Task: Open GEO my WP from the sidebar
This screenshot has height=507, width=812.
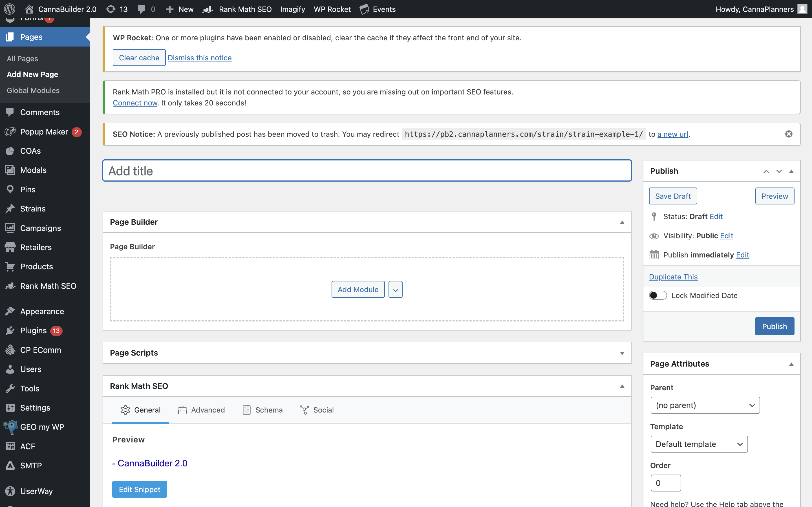Action: tap(42, 427)
